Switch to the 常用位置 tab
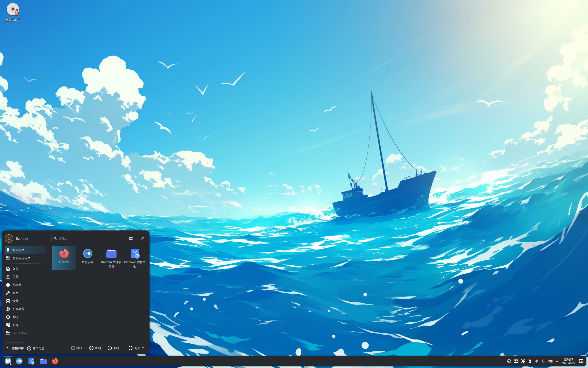This screenshot has height=368, width=588. click(36, 348)
